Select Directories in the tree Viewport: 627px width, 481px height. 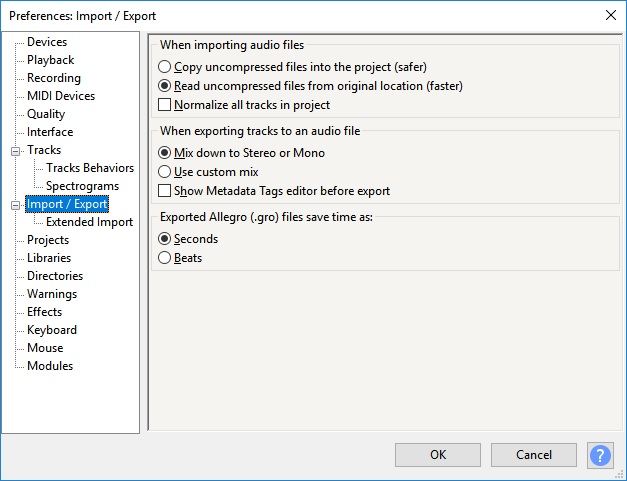tap(55, 276)
